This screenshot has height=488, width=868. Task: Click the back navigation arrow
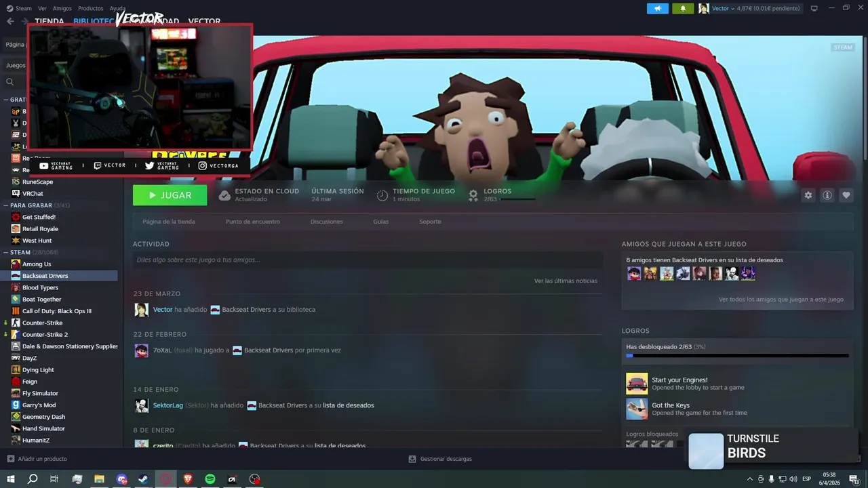10,21
